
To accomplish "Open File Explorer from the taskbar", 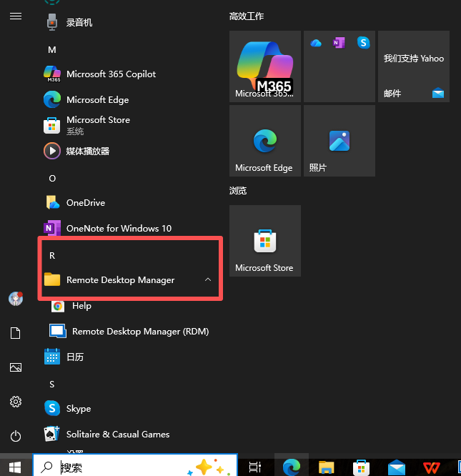I will (326, 467).
